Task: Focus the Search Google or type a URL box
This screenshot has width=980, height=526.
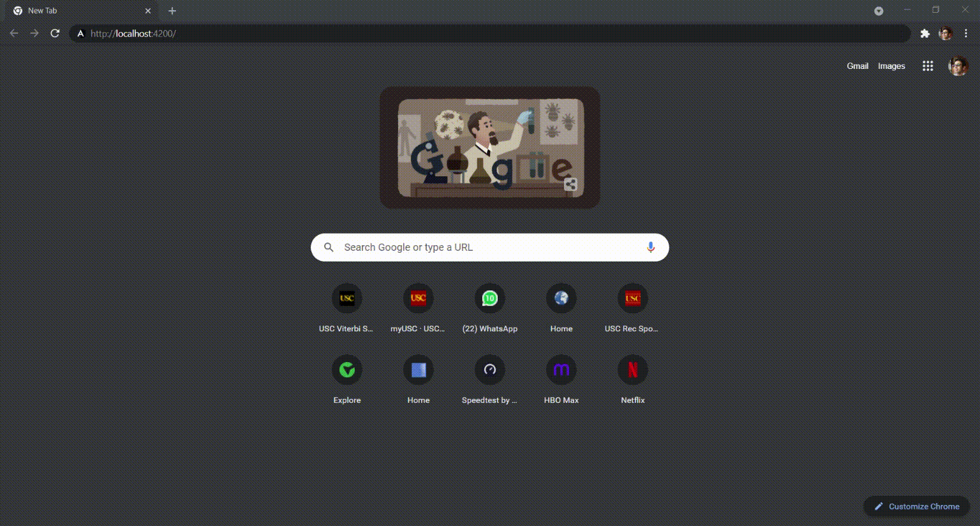Action: point(489,247)
